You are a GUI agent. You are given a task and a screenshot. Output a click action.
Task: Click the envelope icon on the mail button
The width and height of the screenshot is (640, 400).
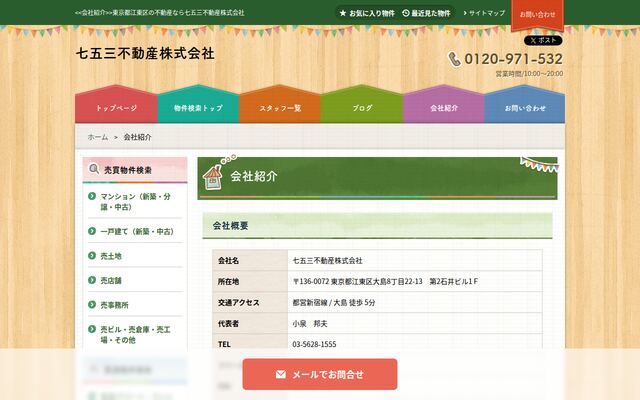281,374
